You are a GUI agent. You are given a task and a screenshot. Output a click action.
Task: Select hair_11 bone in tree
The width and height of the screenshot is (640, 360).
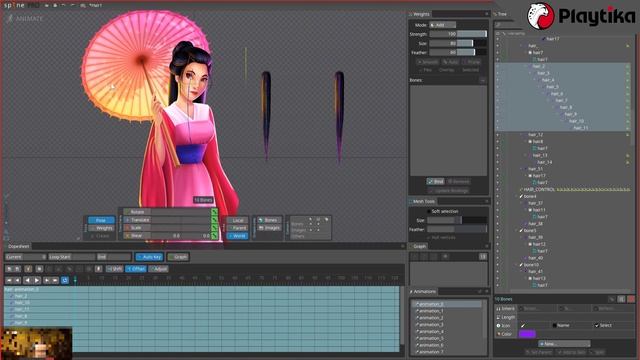coord(580,128)
